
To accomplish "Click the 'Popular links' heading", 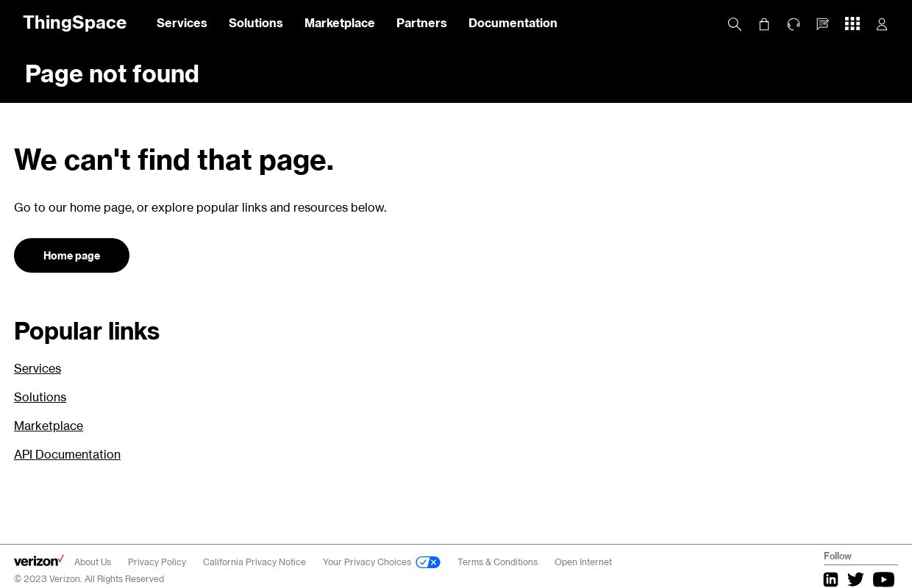I will coord(87,331).
